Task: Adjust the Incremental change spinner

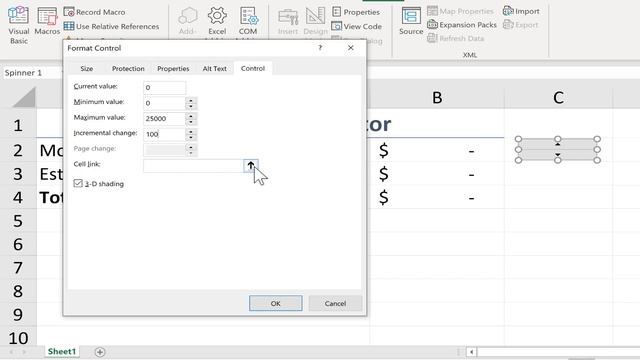Action: click(x=191, y=134)
